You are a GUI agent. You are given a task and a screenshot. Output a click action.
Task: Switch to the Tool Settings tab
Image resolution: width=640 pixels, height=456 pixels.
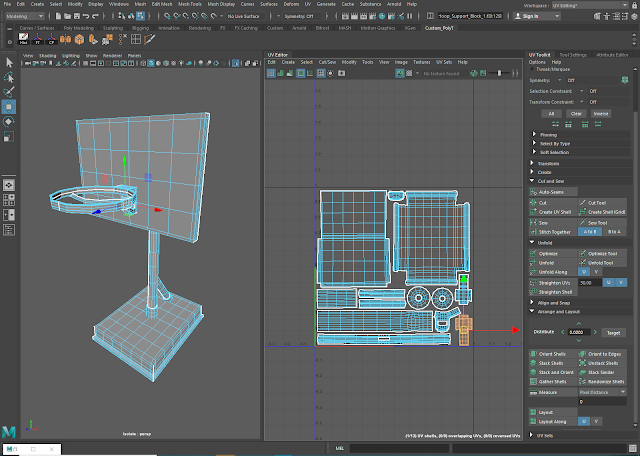(x=573, y=53)
